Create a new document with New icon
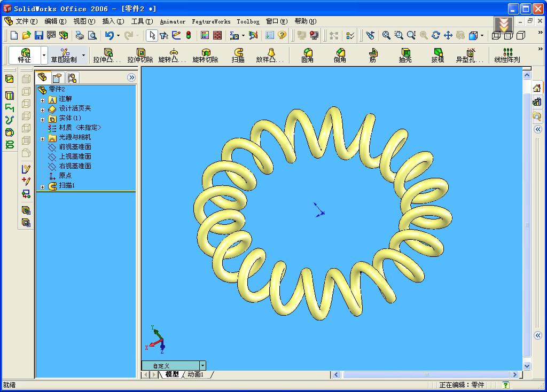Image resolution: width=547 pixels, height=392 pixels. tap(14, 35)
